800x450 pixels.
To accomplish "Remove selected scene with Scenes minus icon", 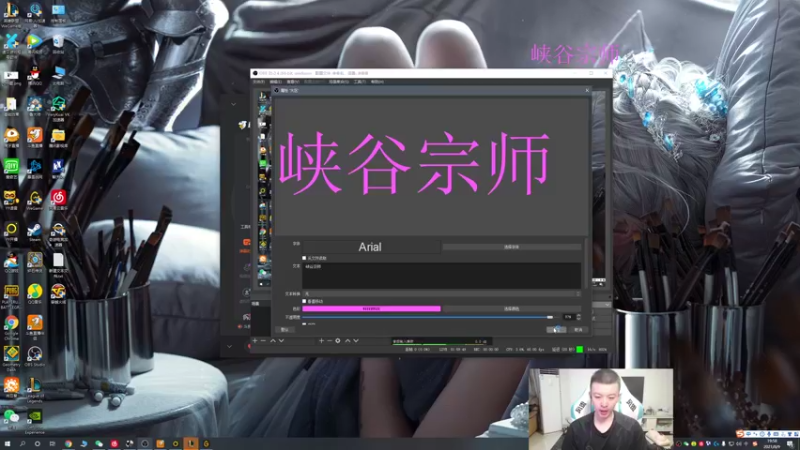I will (x=263, y=340).
